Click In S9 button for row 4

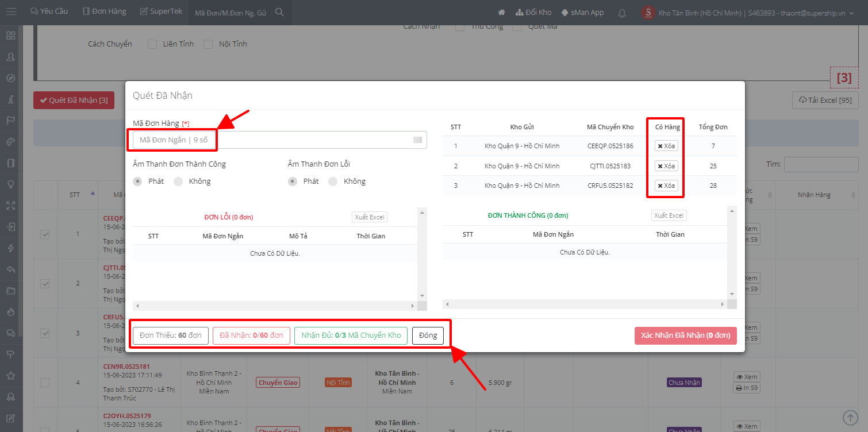pyautogui.click(x=746, y=388)
